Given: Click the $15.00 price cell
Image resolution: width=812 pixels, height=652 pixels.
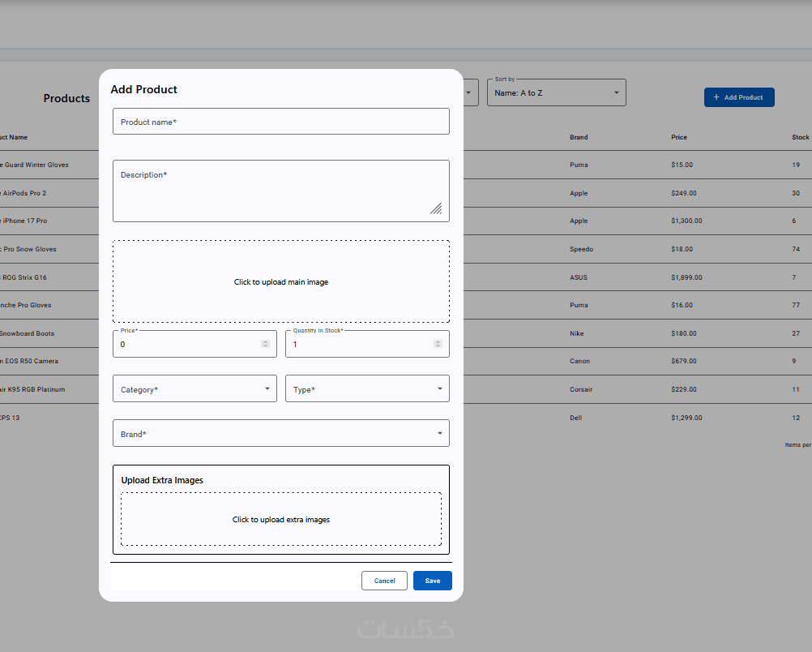Looking at the screenshot, I should (x=682, y=165).
